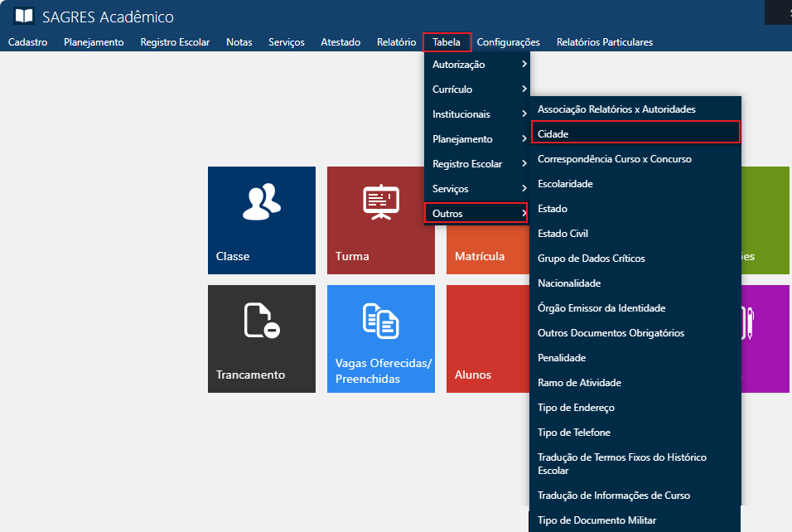Expand the Institucionais submenu

tap(476, 114)
